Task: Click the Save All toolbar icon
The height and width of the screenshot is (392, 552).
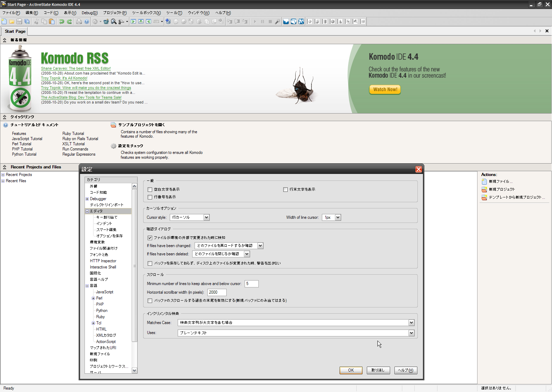Action: point(27,21)
